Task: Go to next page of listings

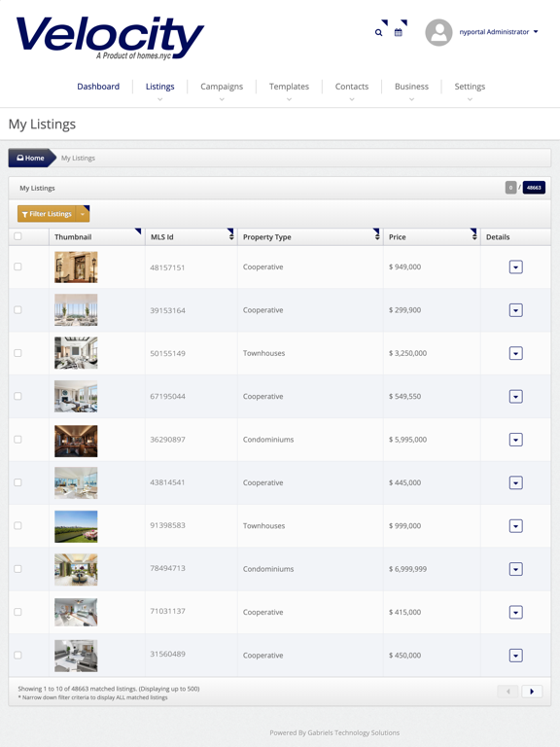Action: coord(532,692)
